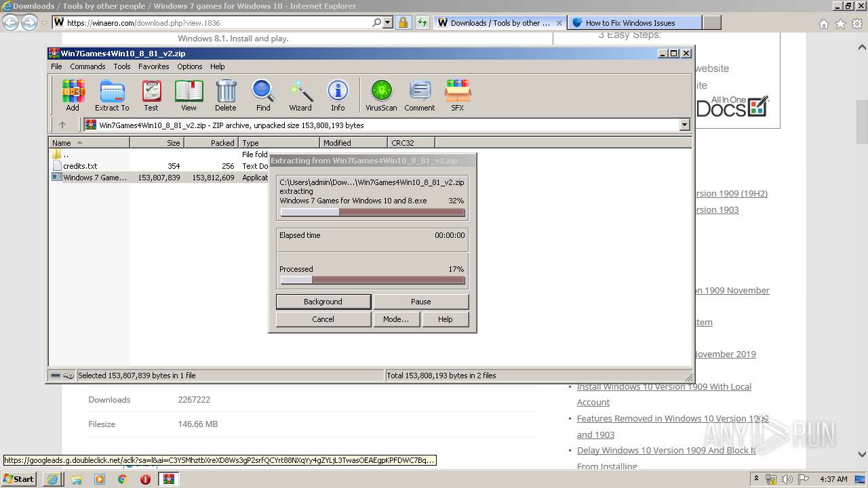Select the Windows 7 Games exe row
This screenshot has width=868, height=488.
click(159, 178)
